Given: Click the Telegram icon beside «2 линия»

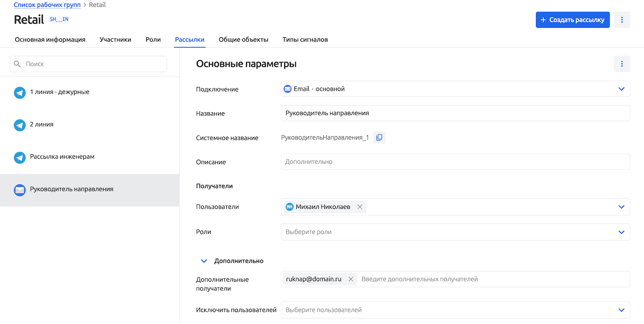Looking at the screenshot, I should pos(19,124).
